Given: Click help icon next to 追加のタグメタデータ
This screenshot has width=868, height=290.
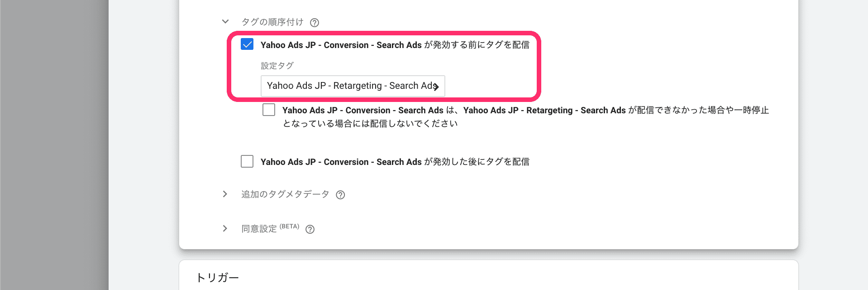Looking at the screenshot, I should pyautogui.click(x=340, y=195).
